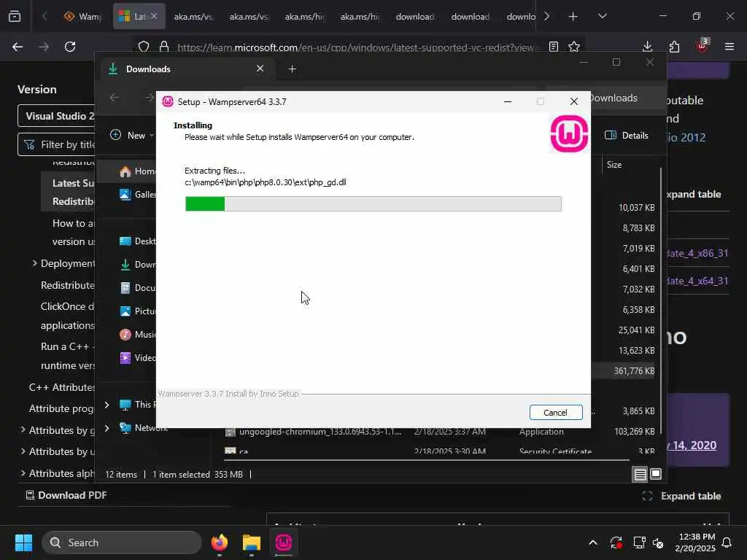Sort by Size column in File Explorer
Image resolution: width=747 pixels, height=560 pixels.
pos(614,165)
